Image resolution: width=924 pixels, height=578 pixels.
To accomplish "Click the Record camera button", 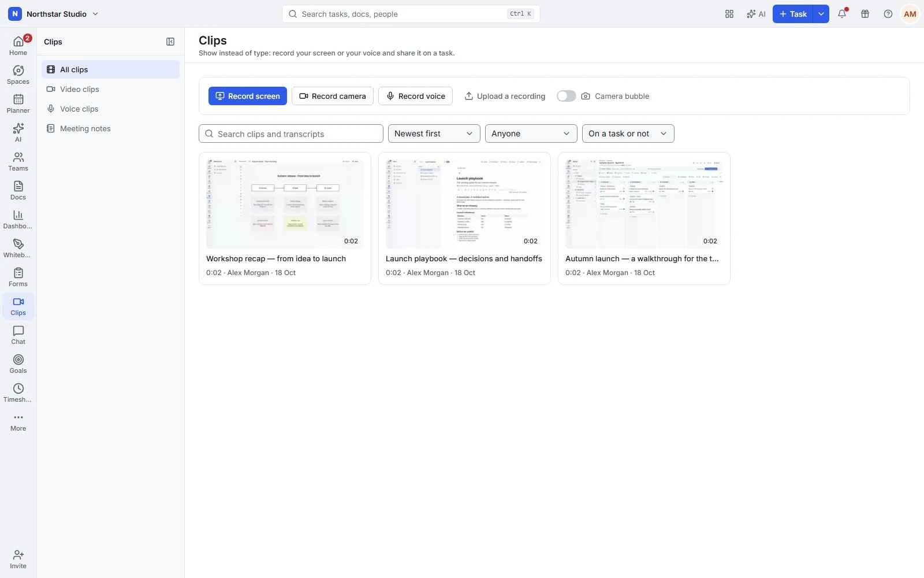I will [x=333, y=96].
